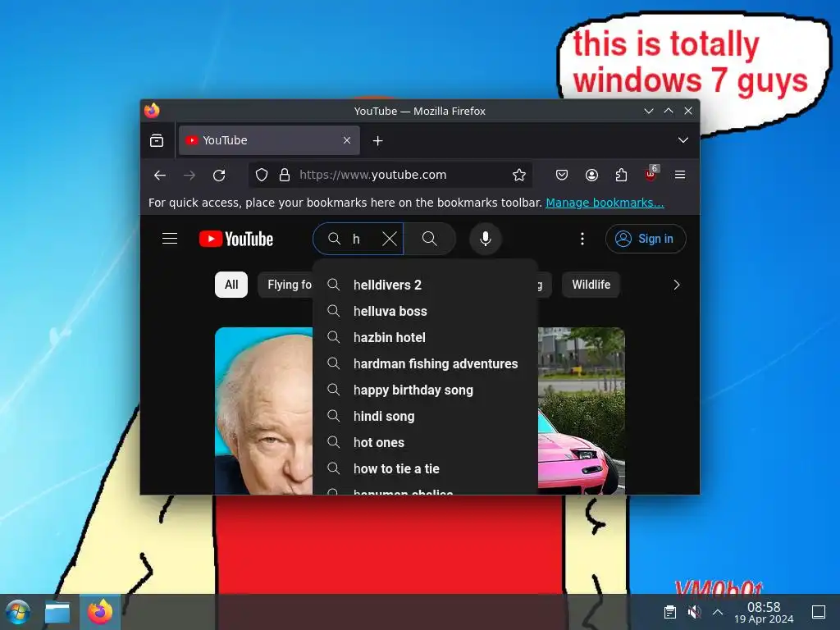Screen dimensions: 840x630
Task: Choose suggestion how to tie a tie
Action: pyautogui.click(x=425, y=468)
